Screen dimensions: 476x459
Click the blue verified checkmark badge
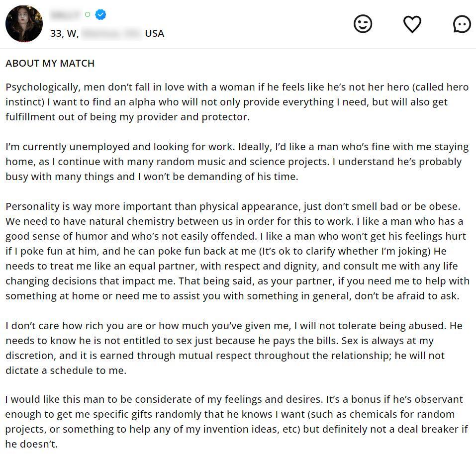click(x=100, y=15)
